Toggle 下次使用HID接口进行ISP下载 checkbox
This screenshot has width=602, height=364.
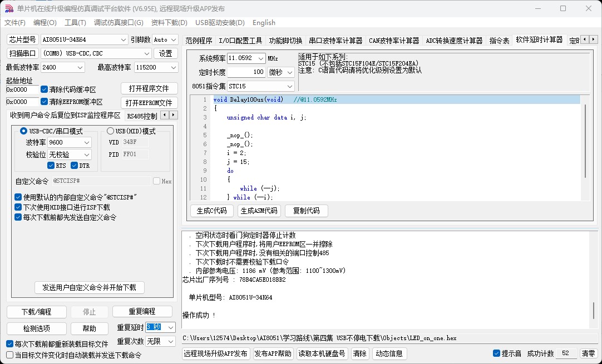coord(18,207)
